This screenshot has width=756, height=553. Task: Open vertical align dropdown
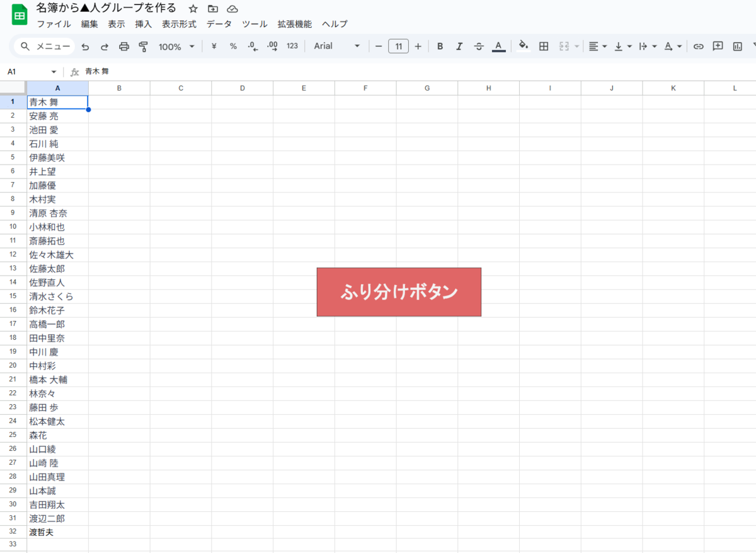(623, 46)
